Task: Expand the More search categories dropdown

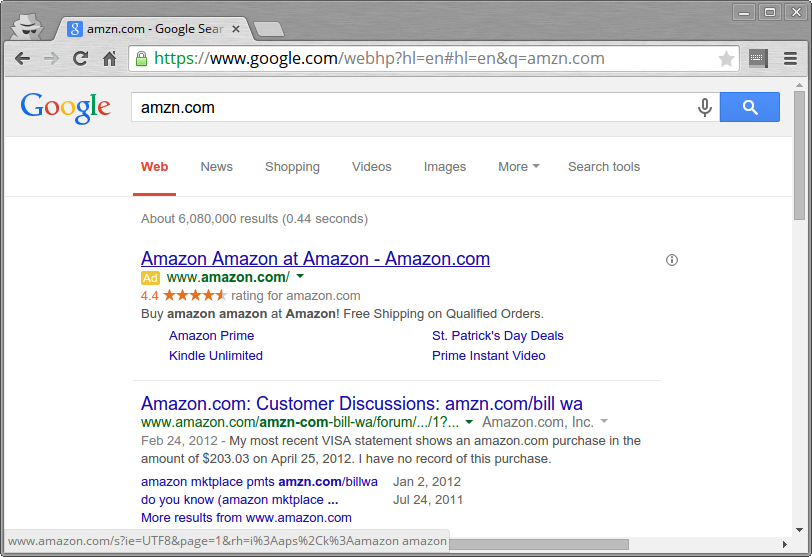Action: coord(518,167)
